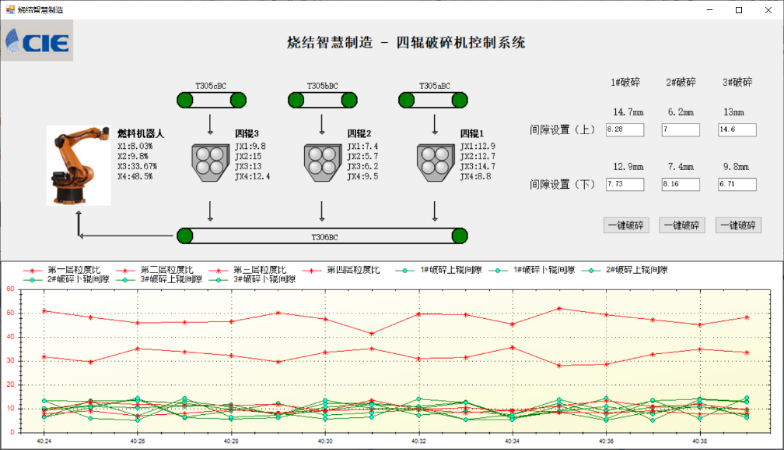Focus 2#破碎 upper gap field showing 7
The height and width of the screenshot is (450, 784).
coord(681,130)
